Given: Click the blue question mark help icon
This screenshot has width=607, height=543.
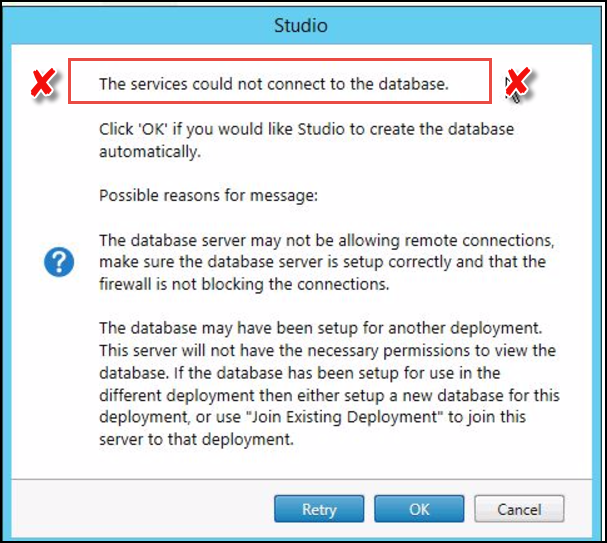Looking at the screenshot, I should 59,262.
